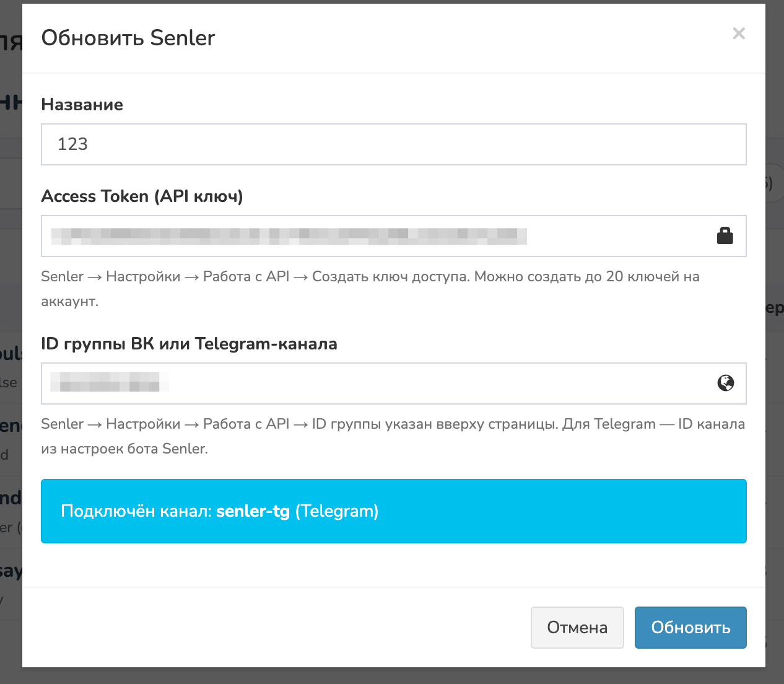
Task: Click the blurred Access Token value
Action: click(x=289, y=236)
